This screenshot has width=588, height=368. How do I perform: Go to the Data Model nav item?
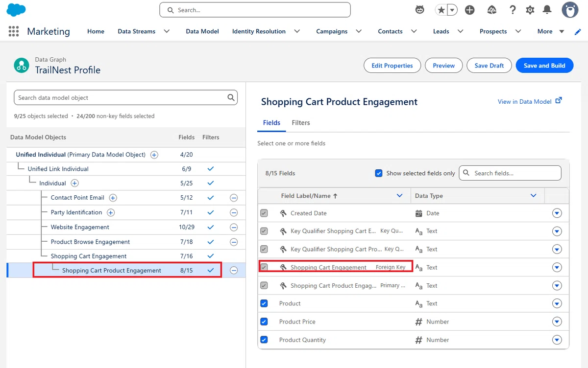click(202, 31)
